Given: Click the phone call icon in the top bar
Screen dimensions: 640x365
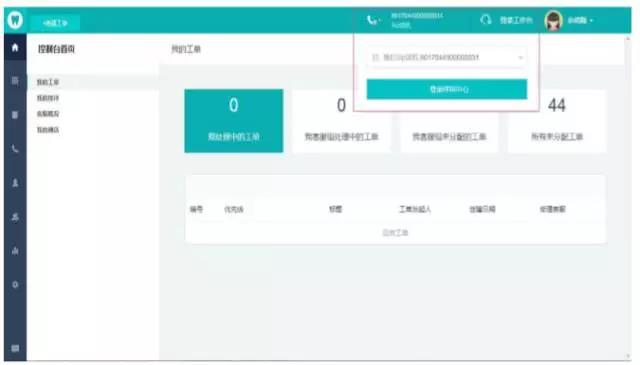Looking at the screenshot, I should click(371, 20).
